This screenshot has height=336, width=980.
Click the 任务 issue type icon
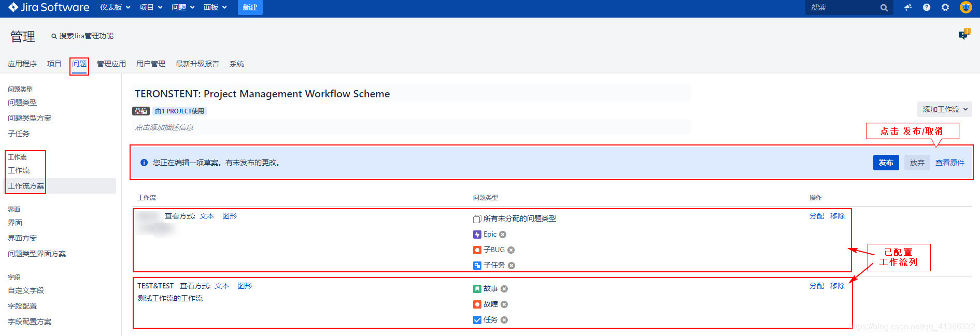pos(477,320)
